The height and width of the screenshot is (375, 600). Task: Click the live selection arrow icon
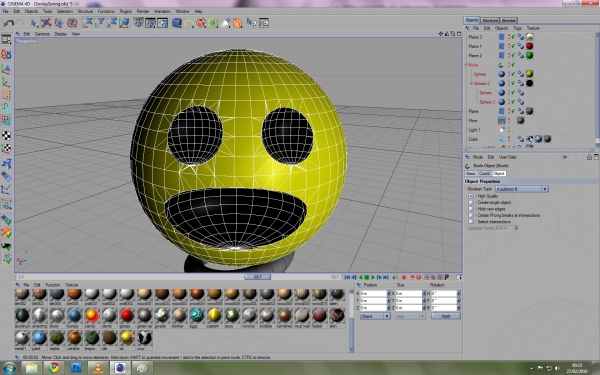point(34,23)
